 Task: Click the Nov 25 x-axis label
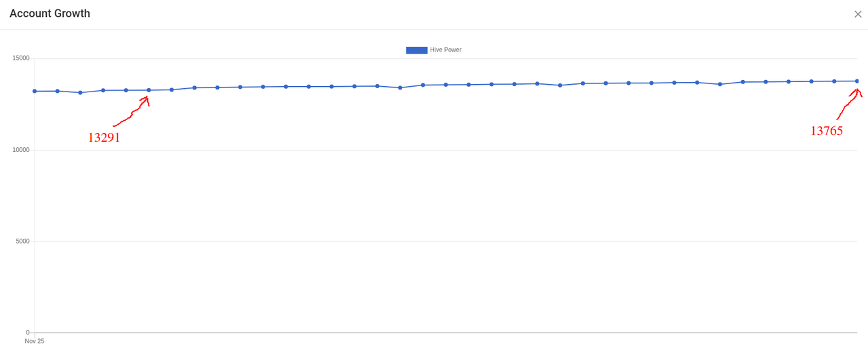(35, 341)
